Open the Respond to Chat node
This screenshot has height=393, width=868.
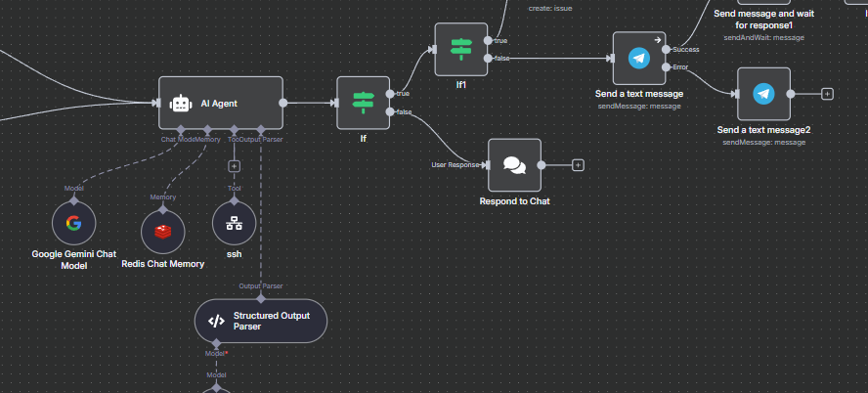click(514, 164)
